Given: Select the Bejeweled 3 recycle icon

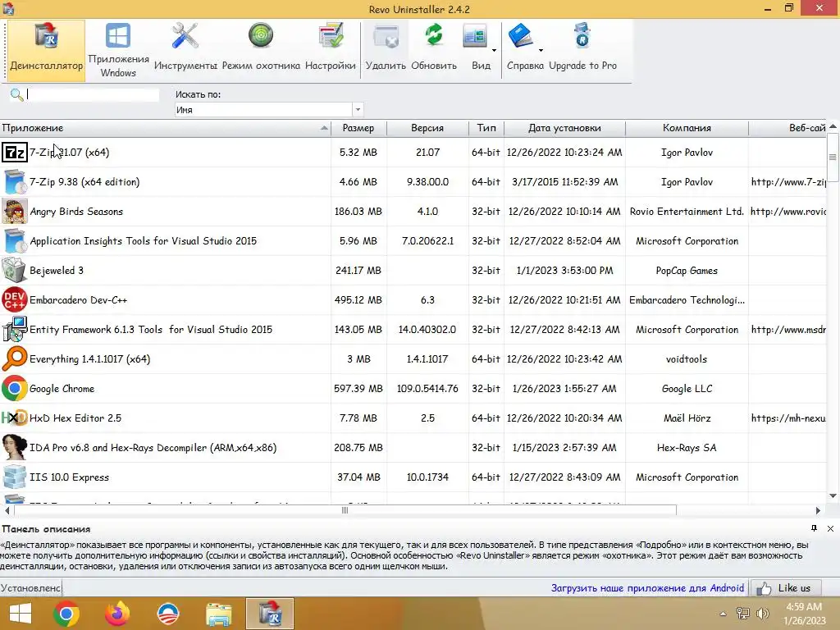Looking at the screenshot, I should (15, 271).
